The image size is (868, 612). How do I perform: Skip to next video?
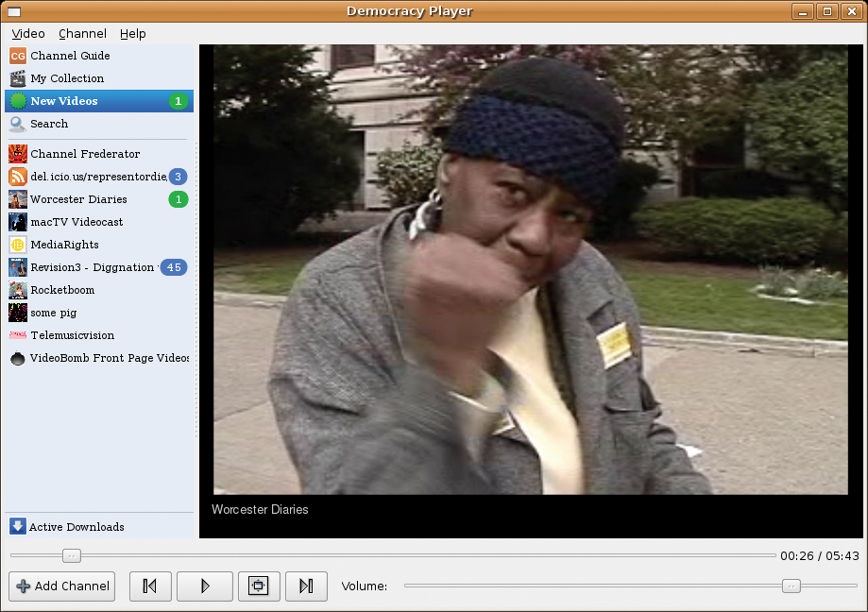[306, 586]
